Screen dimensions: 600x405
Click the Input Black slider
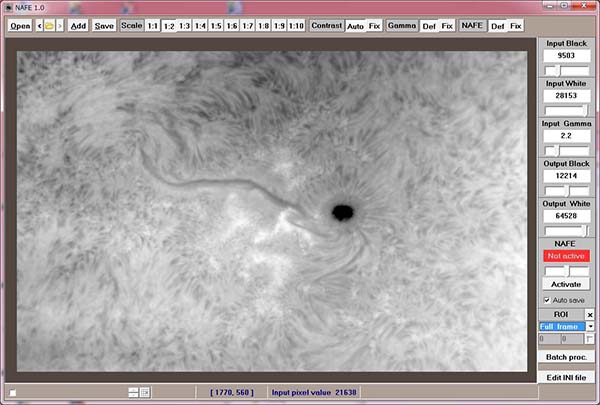point(566,71)
